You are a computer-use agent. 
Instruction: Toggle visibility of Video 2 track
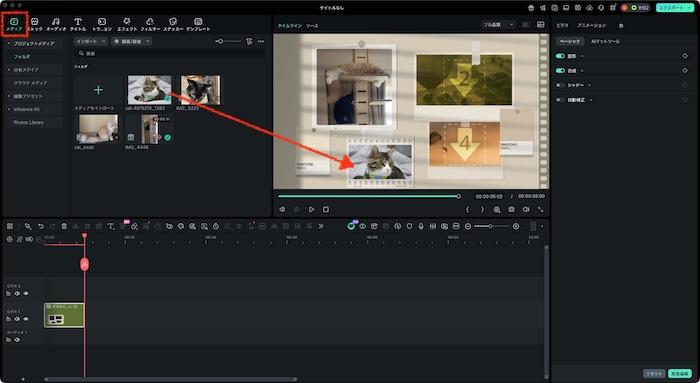click(26, 294)
